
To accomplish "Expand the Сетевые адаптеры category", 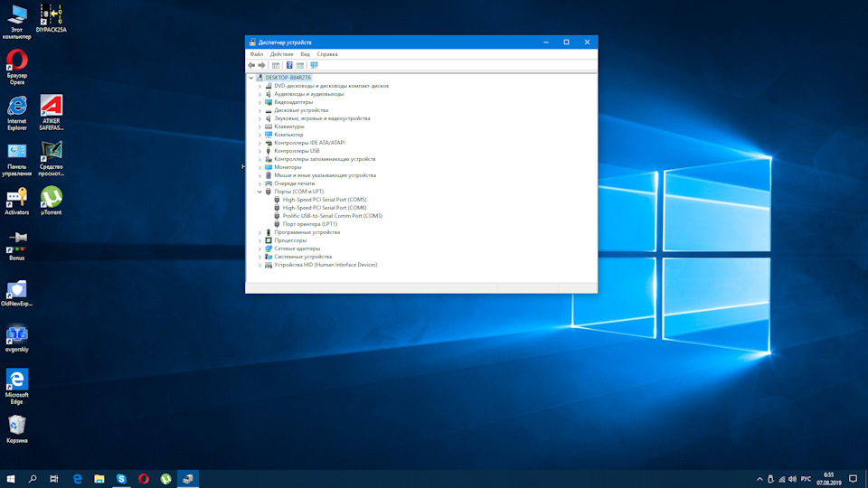I will pyautogui.click(x=259, y=249).
